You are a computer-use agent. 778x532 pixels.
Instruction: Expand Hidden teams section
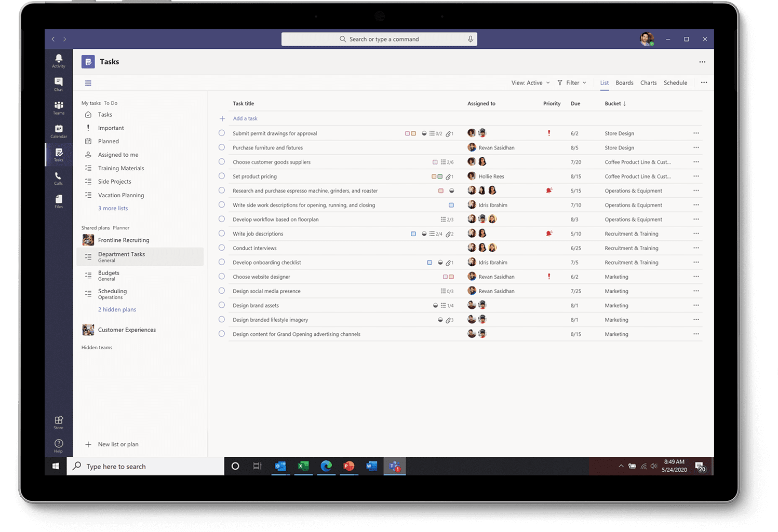coord(97,347)
